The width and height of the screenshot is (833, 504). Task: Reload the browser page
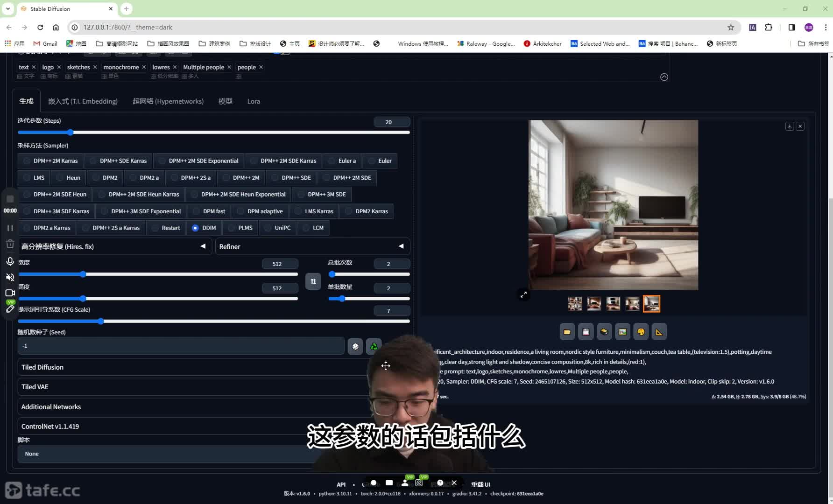click(x=40, y=28)
